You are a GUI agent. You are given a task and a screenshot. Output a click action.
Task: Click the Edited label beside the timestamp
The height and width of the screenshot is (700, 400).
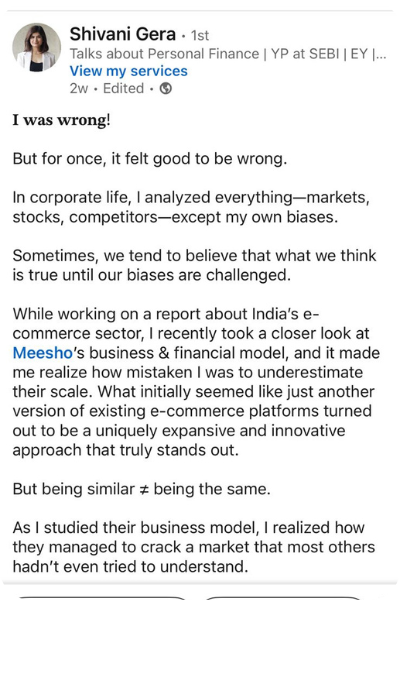pyautogui.click(x=123, y=88)
